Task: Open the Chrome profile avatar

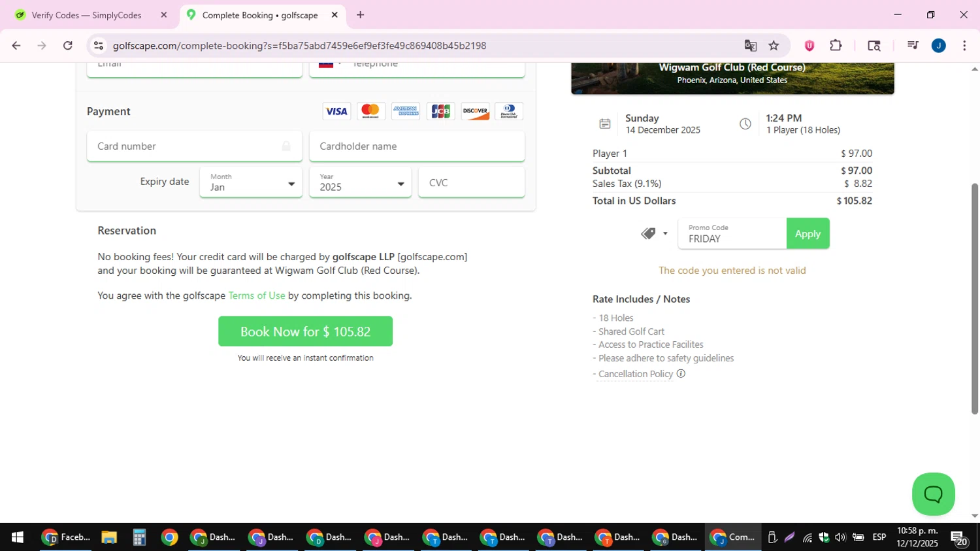Action: click(x=939, y=46)
